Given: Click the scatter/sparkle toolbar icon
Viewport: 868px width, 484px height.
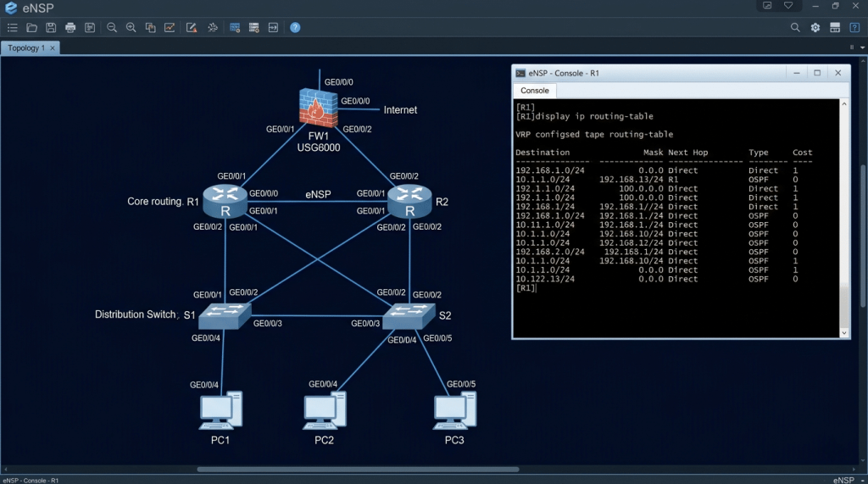Looking at the screenshot, I should (213, 27).
